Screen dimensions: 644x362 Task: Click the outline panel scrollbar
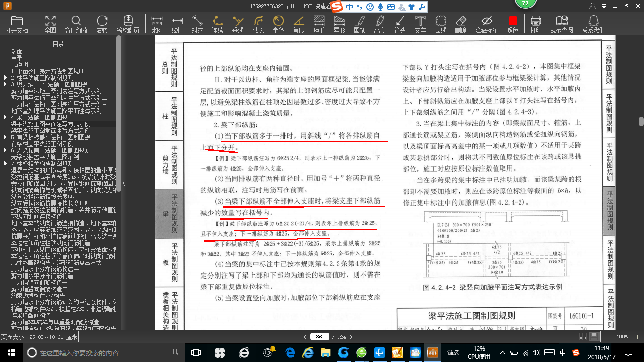(119, 113)
